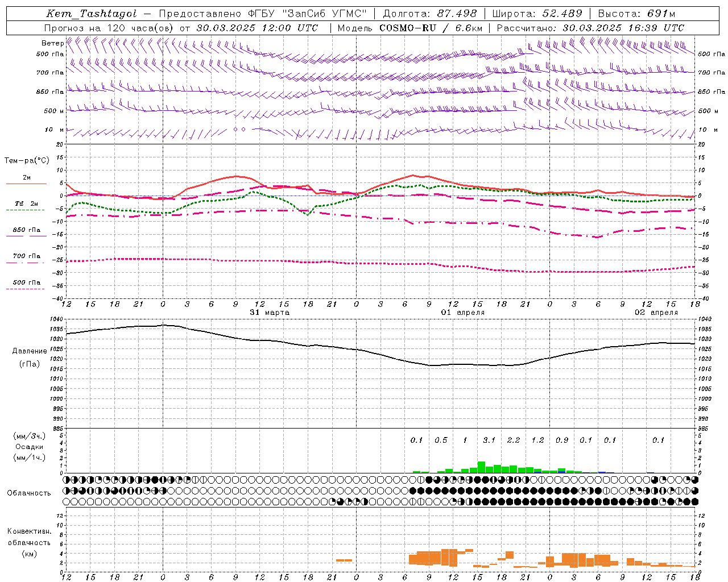Click the "850 гПа" temperature legend entry
Screen dimensions: 728x582
pyautogui.click(x=27, y=230)
